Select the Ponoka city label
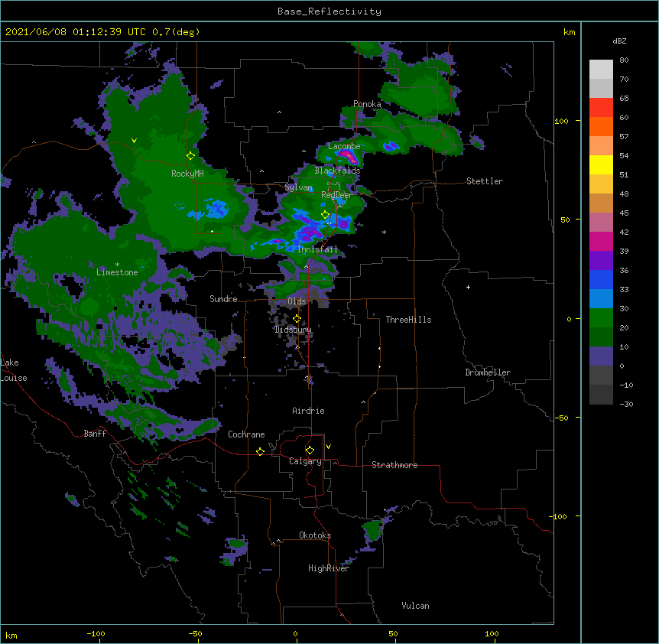 367,104
